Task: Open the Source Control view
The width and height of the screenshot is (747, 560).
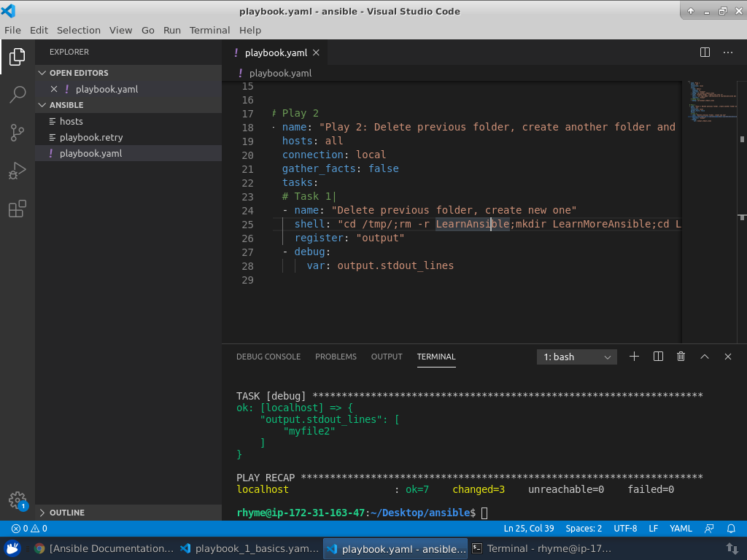Action: (18, 133)
